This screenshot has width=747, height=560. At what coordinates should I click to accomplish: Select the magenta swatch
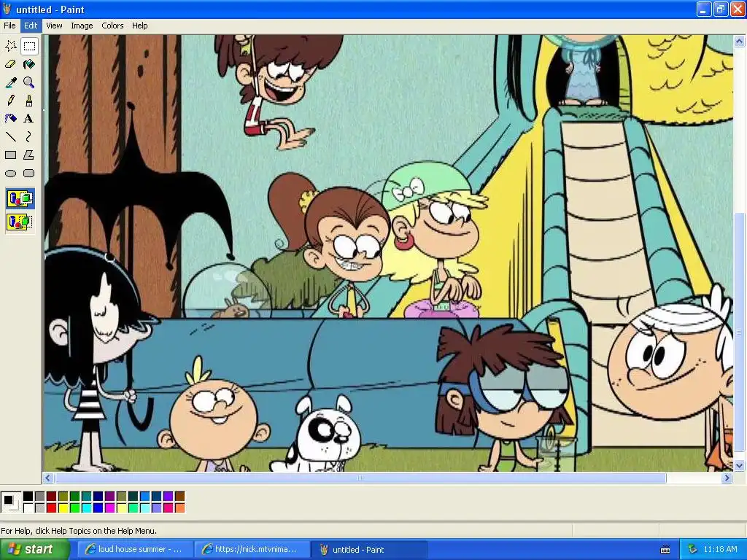110,507
